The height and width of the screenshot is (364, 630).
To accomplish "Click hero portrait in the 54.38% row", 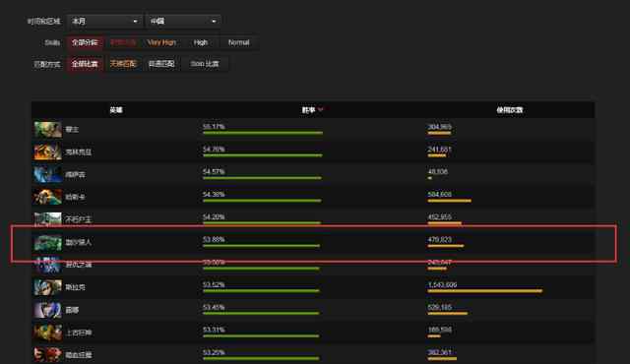I will [48, 197].
